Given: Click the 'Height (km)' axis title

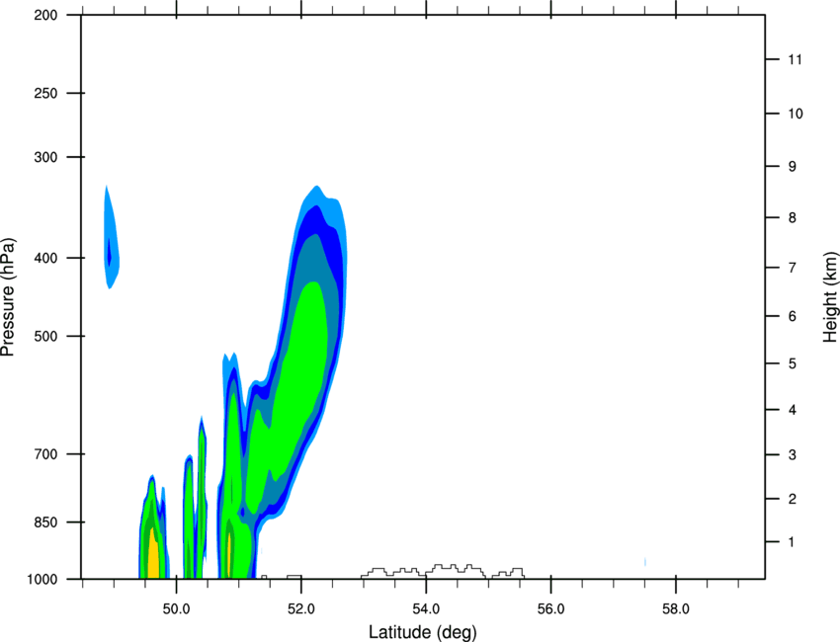Looking at the screenshot, I should coord(830,296).
